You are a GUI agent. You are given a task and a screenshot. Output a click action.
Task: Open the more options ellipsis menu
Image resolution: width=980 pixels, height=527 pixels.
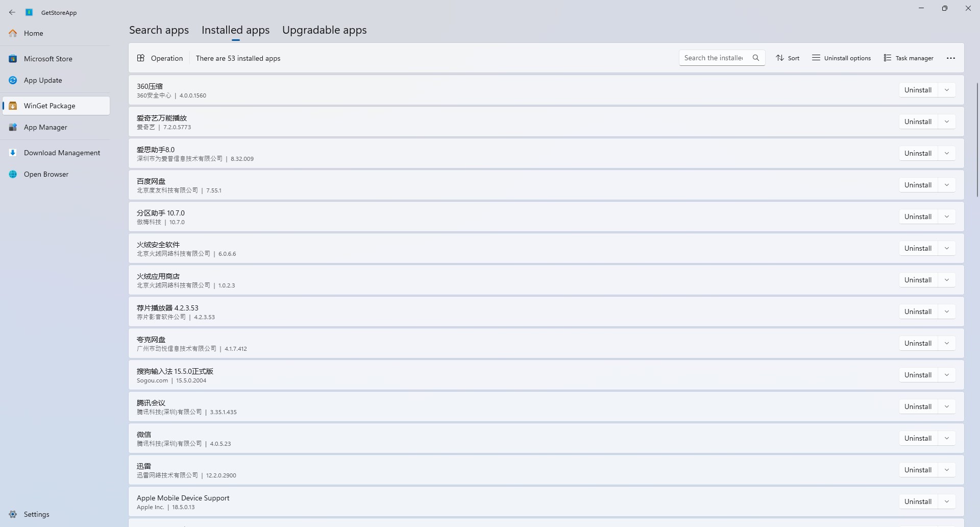click(x=951, y=58)
